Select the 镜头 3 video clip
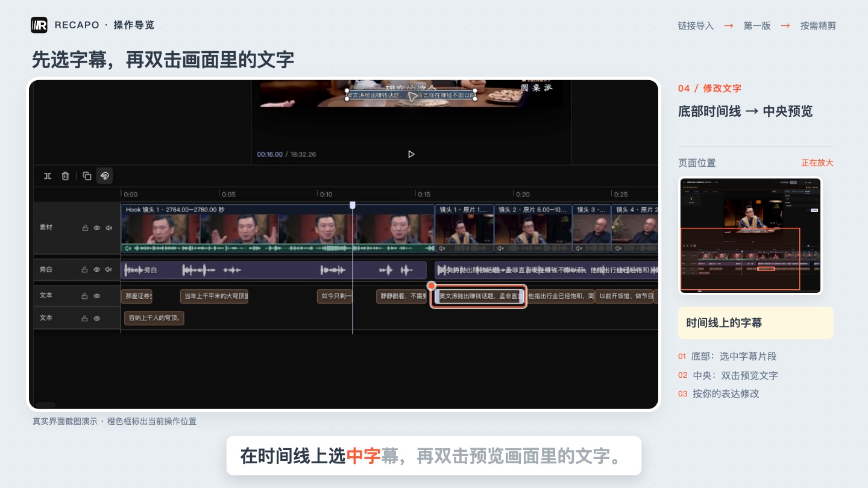 tap(591, 229)
